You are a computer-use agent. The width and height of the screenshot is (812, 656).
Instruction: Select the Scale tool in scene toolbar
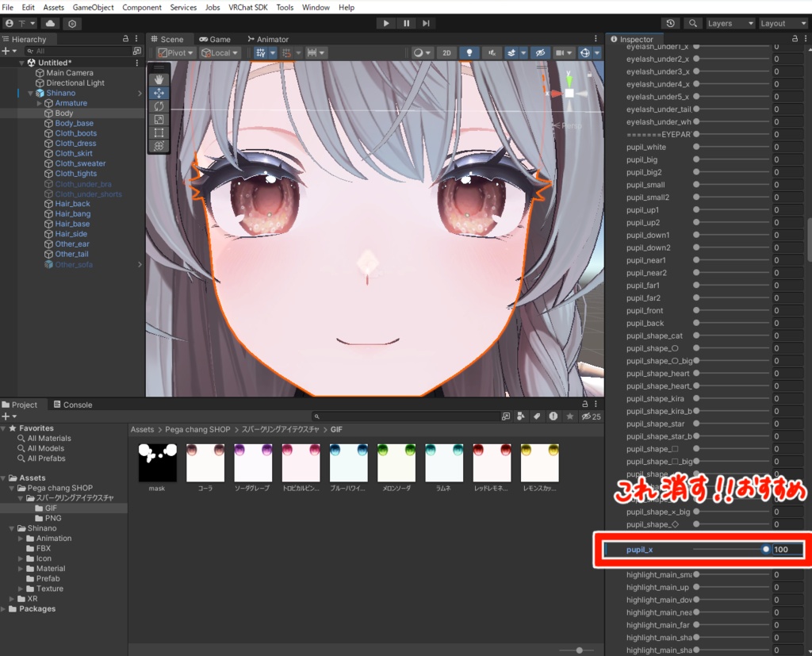[159, 119]
